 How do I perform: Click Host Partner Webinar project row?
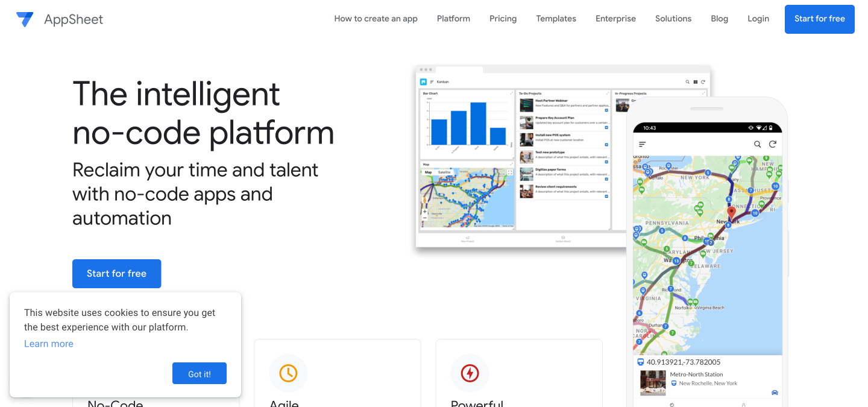coord(564,104)
